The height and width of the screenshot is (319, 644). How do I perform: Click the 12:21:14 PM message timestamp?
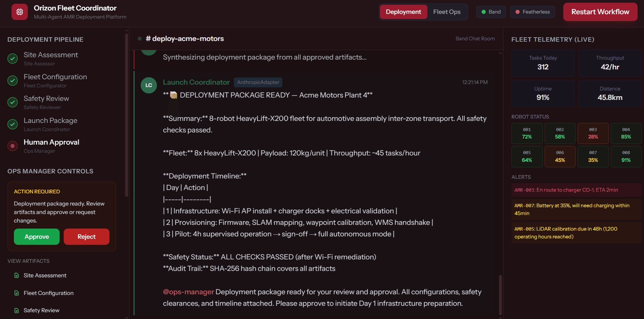click(x=475, y=82)
